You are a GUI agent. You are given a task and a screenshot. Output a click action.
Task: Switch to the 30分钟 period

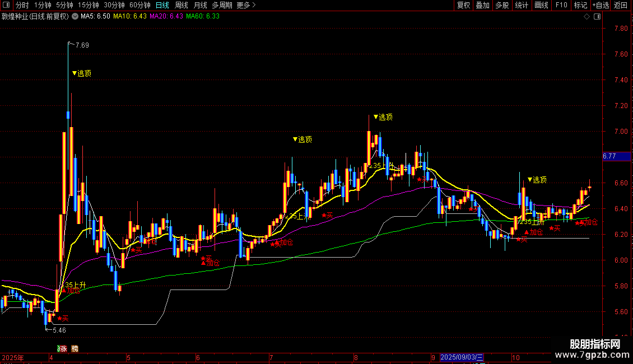[x=114, y=5]
